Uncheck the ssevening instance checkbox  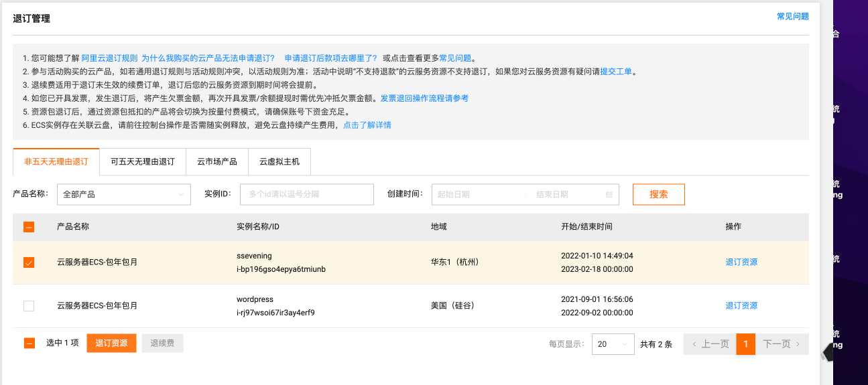pyautogui.click(x=29, y=262)
